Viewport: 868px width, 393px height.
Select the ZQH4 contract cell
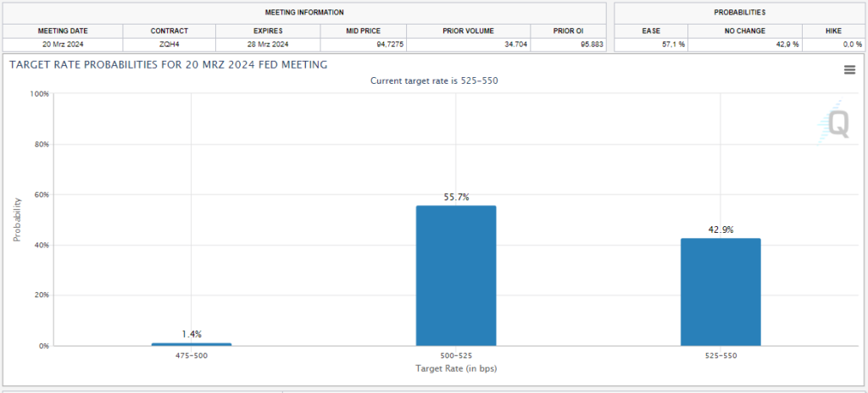click(x=170, y=44)
